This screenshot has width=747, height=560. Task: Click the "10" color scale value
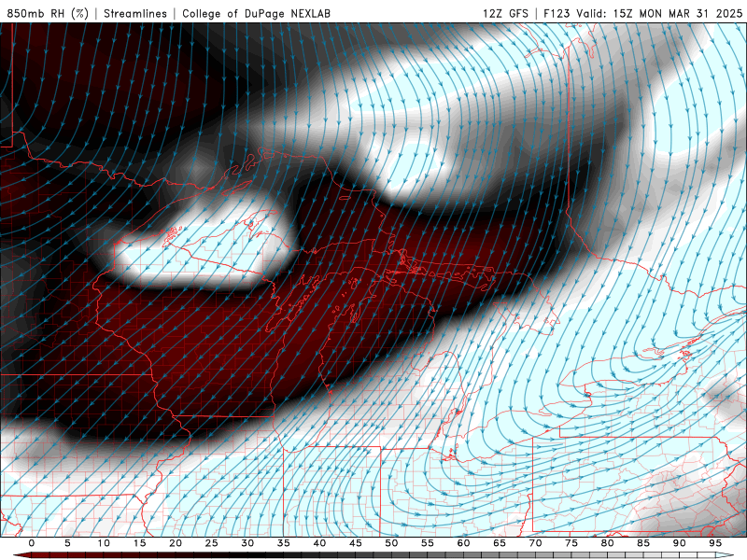coord(104,543)
